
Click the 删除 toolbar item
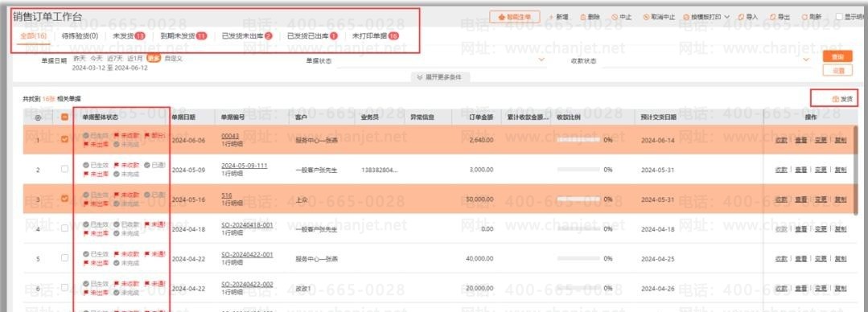point(590,17)
